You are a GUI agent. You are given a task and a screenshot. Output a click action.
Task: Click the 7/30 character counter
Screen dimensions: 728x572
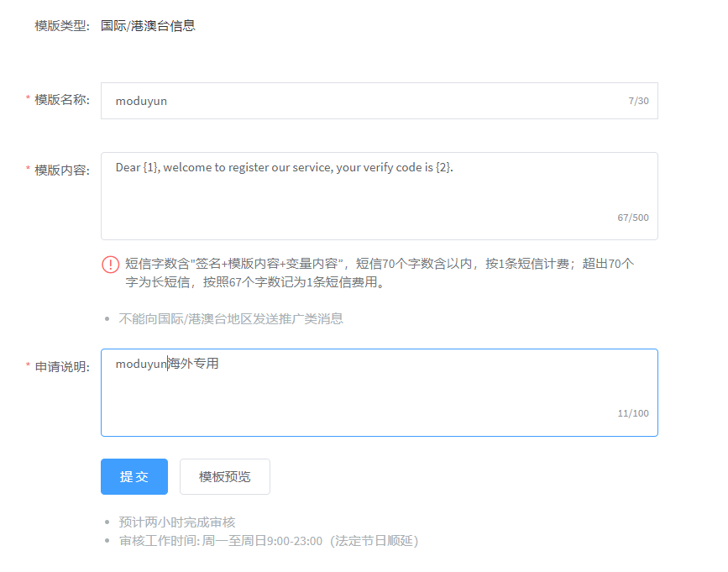[638, 101]
